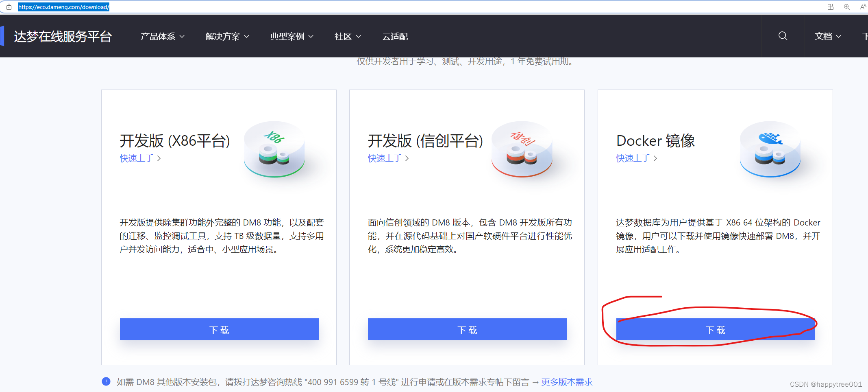The width and height of the screenshot is (868, 392).
Task: Click the browser zoom magnifier icon
Action: (x=847, y=7)
